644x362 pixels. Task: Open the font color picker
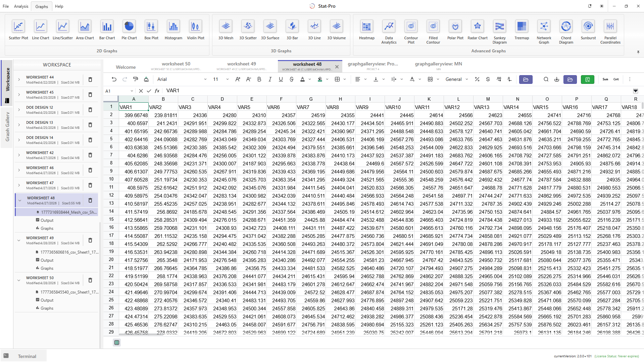[302, 79]
